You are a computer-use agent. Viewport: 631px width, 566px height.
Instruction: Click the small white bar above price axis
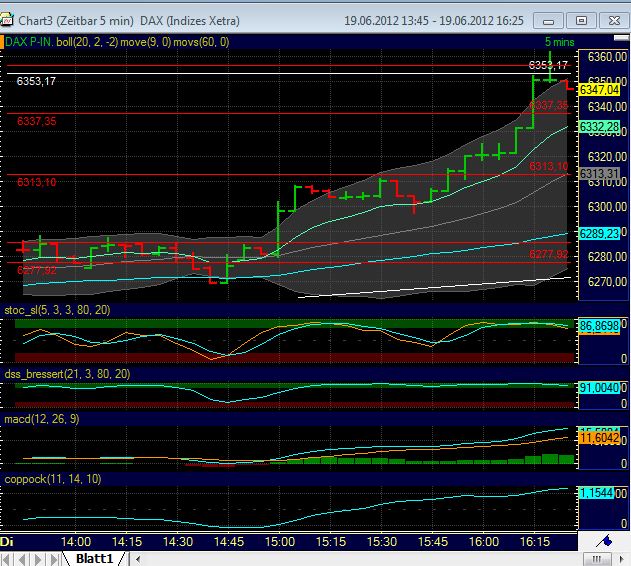click(x=621, y=38)
